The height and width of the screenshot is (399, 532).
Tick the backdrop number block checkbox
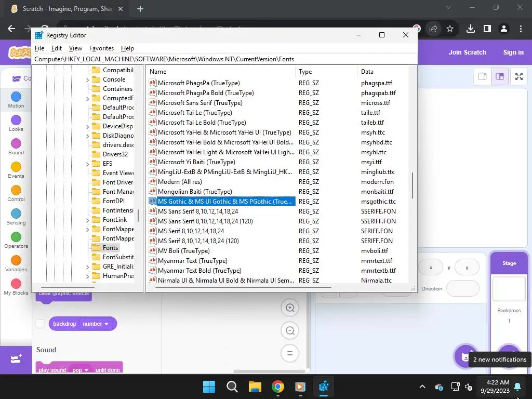41,324
